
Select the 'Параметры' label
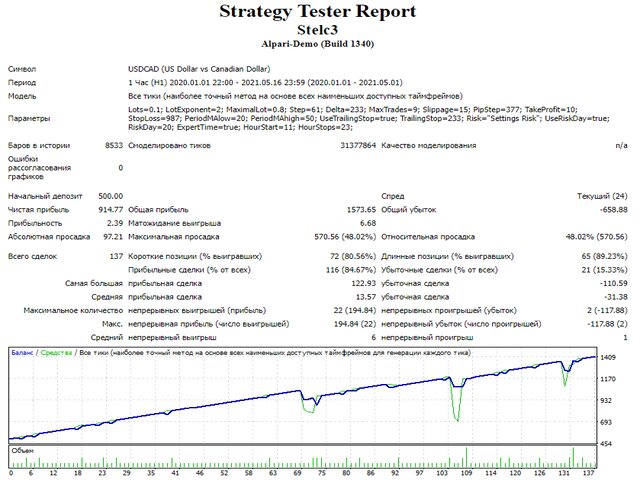pos(29,118)
